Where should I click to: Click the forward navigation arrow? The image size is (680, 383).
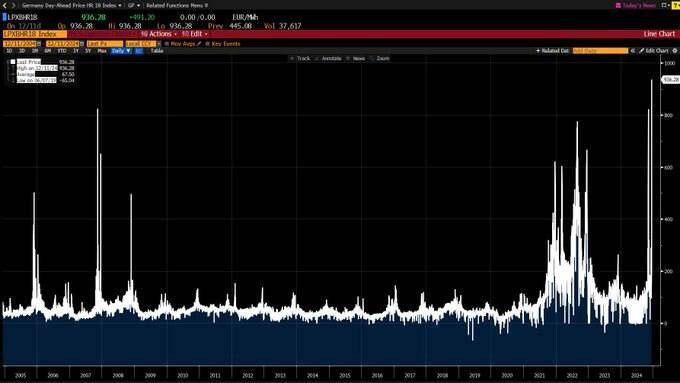tap(13, 6)
